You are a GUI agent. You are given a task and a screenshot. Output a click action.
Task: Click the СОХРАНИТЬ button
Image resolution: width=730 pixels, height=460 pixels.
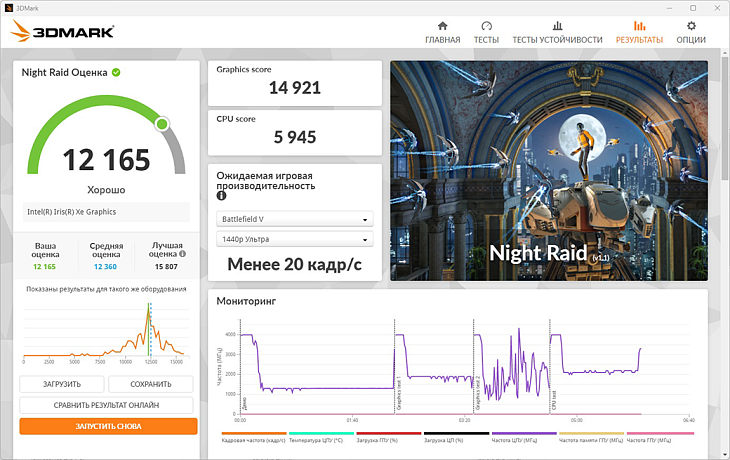point(151,384)
